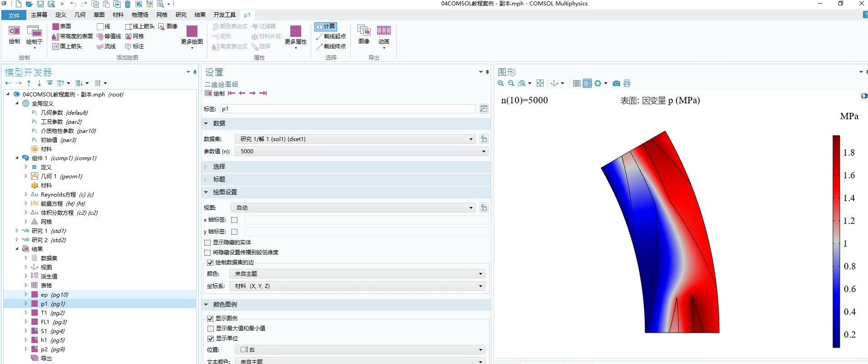Print the graphics view

click(x=627, y=83)
